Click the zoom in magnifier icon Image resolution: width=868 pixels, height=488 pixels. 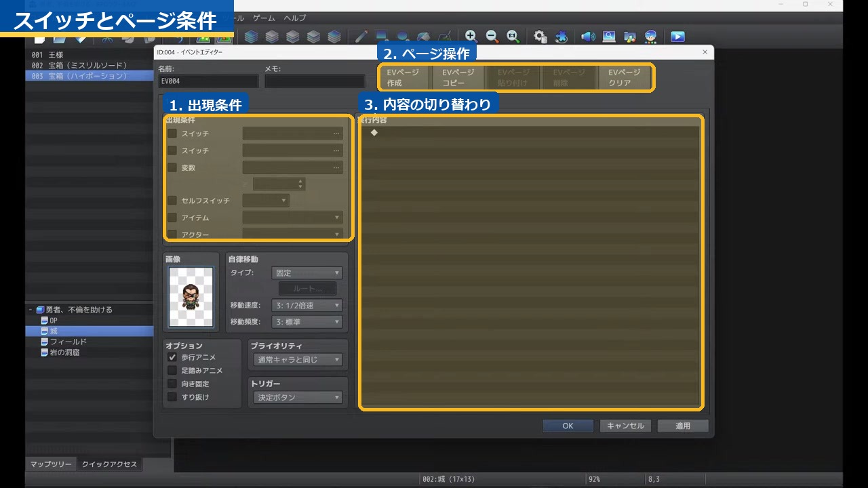(x=471, y=37)
